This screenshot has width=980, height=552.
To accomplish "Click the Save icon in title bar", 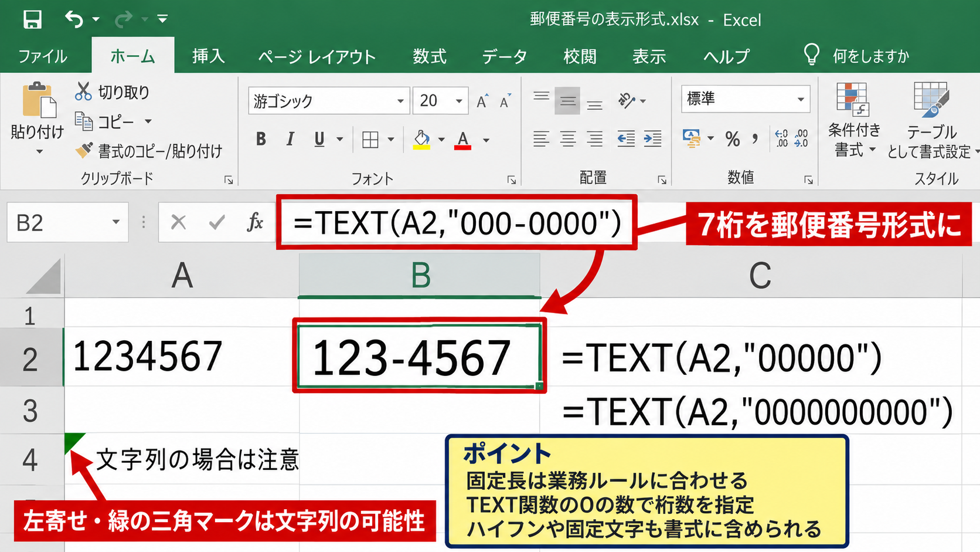I will click(x=32, y=19).
